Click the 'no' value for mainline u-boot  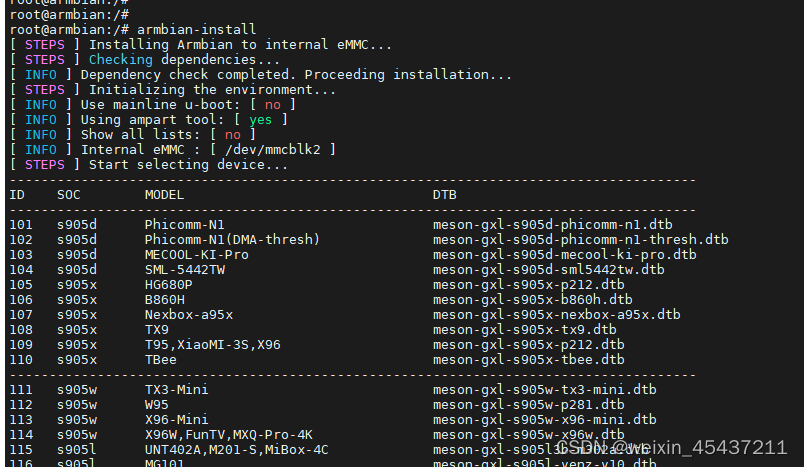pyautogui.click(x=272, y=104)
